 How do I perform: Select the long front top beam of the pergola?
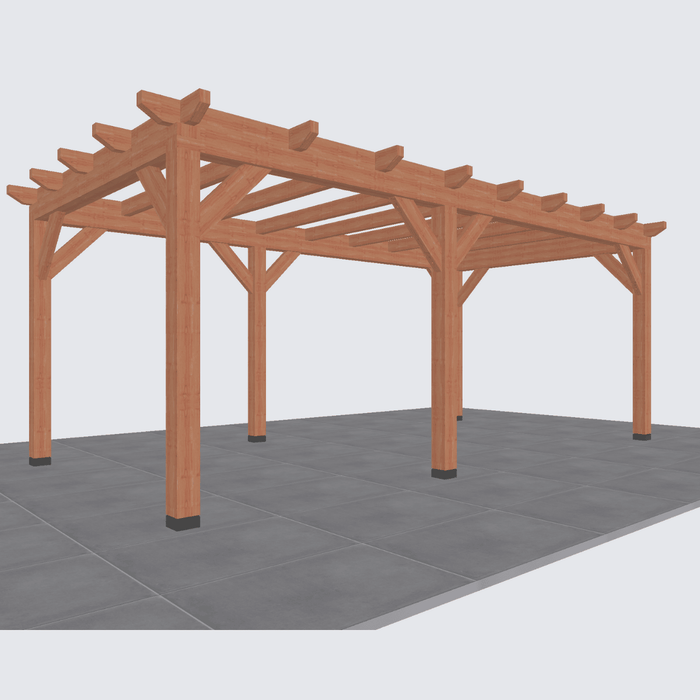[413, 183]
